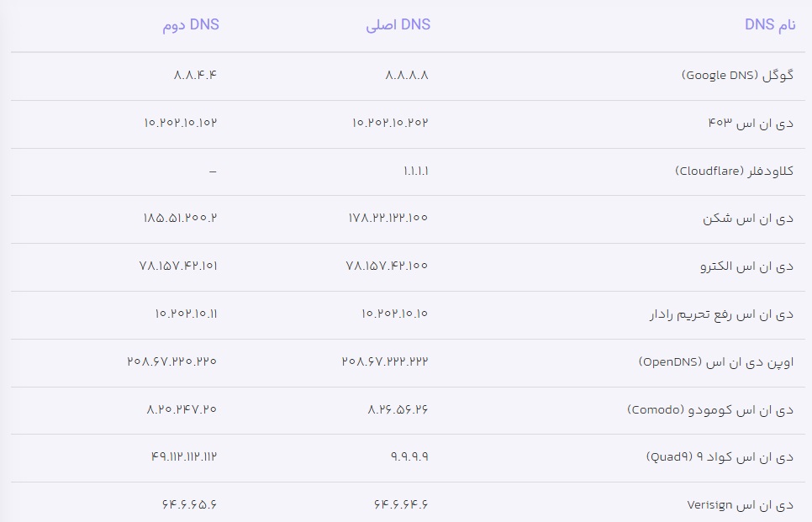
Task: Select Verisign primary address 64.6.64.6
Action: coord(401,505)
